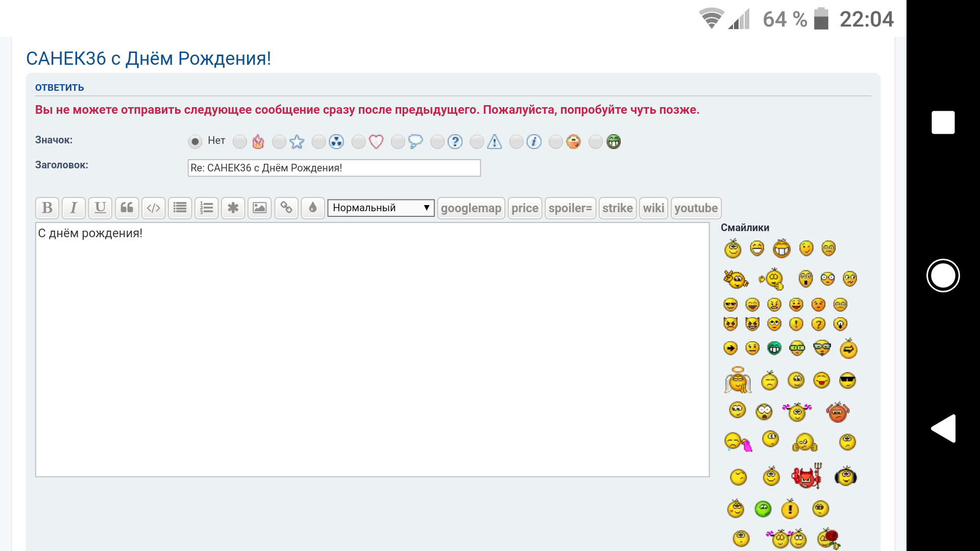The height and width of the screenshot is (551, 980).
Task: Insert code tag with </> button
Action: tap(153, 208)
